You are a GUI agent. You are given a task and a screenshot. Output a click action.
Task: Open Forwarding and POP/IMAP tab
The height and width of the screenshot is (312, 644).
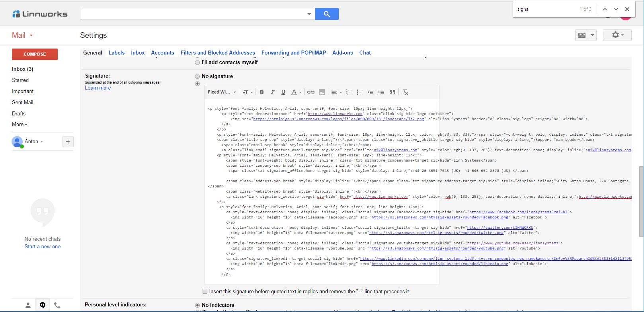pyautogui.click(x=294, y=53)
